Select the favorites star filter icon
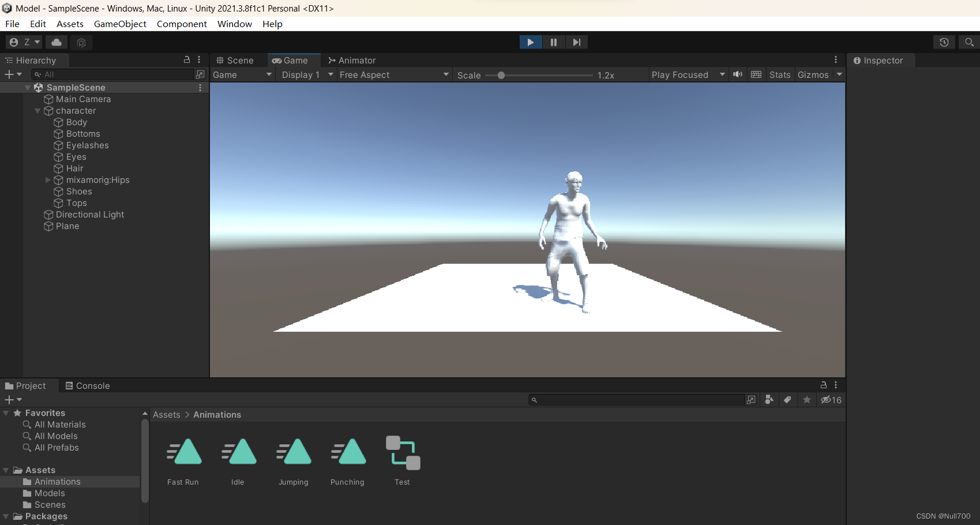The image size is (980, 525). (x=806, y=399)
